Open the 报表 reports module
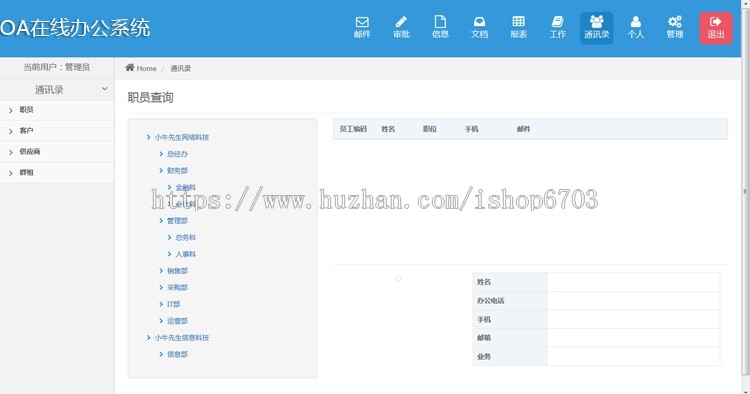 518,28
